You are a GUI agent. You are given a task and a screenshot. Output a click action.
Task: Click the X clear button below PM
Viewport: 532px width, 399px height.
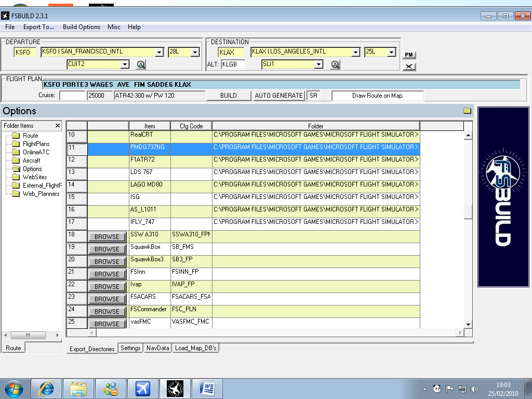click(409, 66)
